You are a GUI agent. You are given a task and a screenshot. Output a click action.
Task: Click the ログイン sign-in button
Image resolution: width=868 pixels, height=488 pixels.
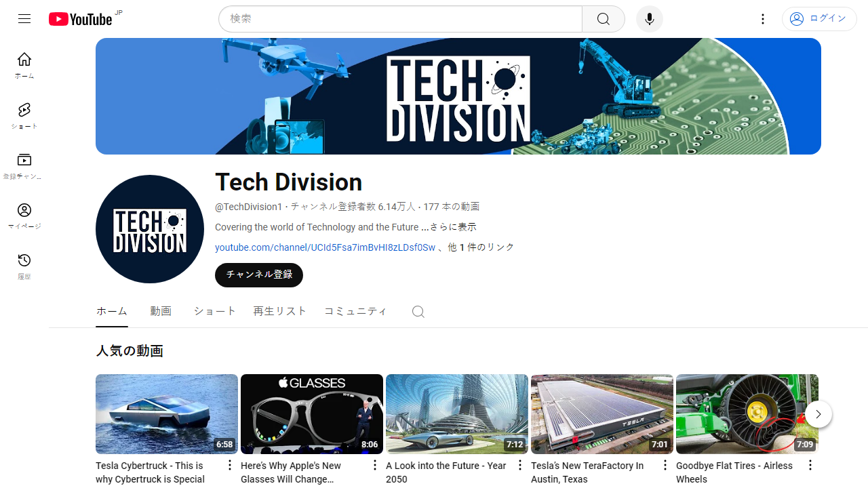coord(819,19)
